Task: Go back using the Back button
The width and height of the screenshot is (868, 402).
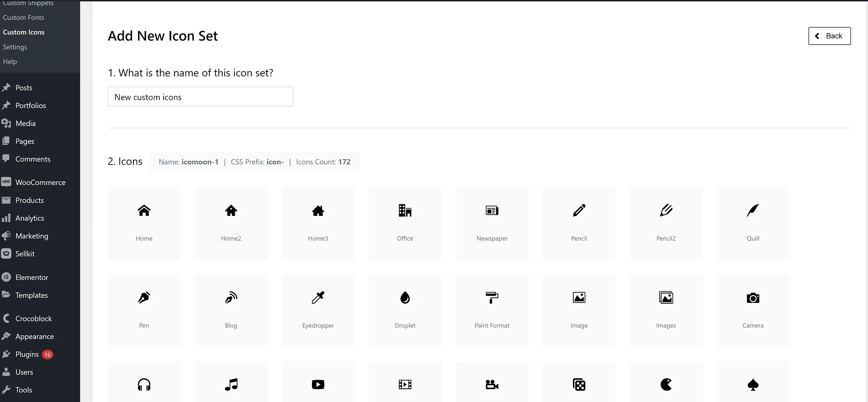Action: click(x=829, y=36)
